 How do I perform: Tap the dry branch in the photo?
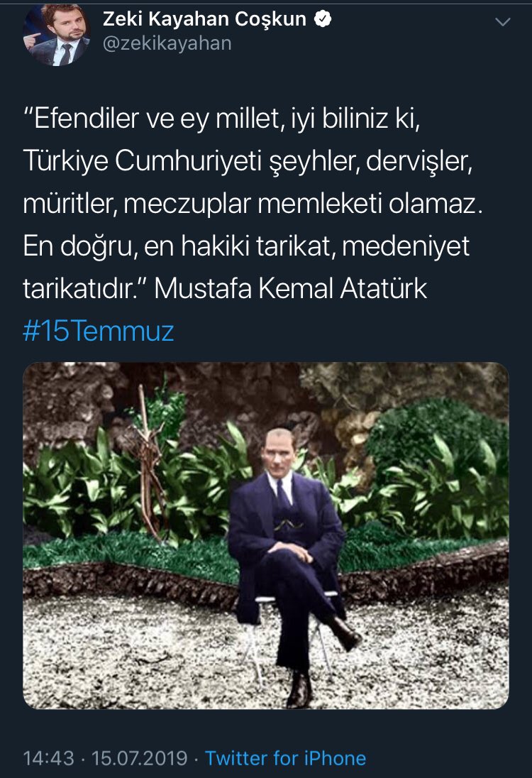pyautogui.click(x=150, y=466)
